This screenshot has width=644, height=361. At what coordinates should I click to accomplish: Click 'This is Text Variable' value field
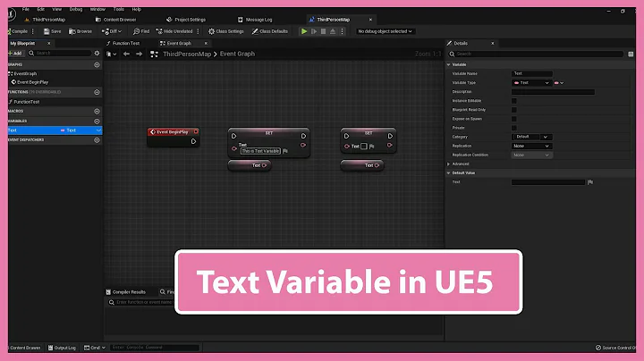260,151
